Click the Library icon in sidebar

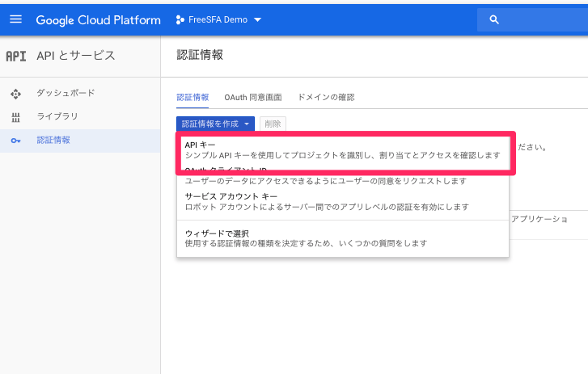(x=15, y=117)
